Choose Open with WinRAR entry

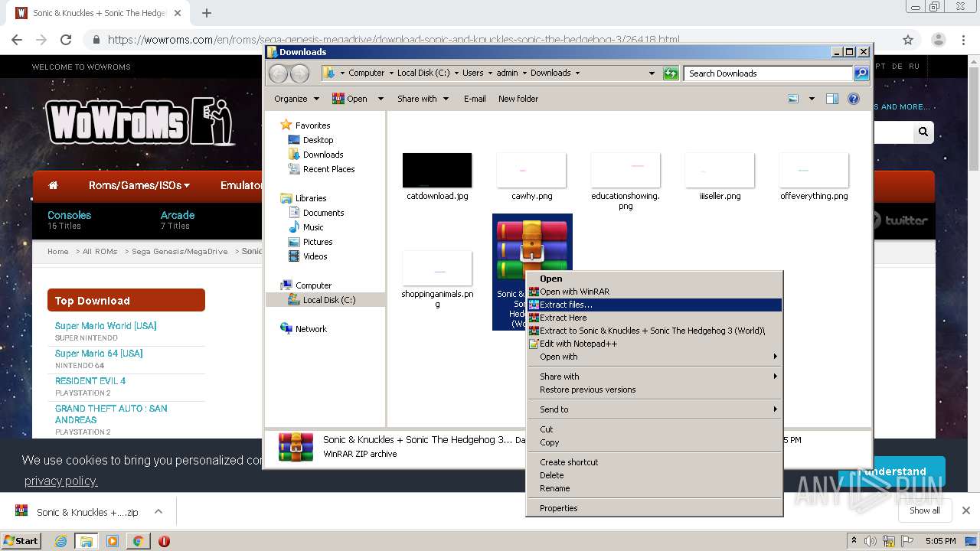[655, 292]
